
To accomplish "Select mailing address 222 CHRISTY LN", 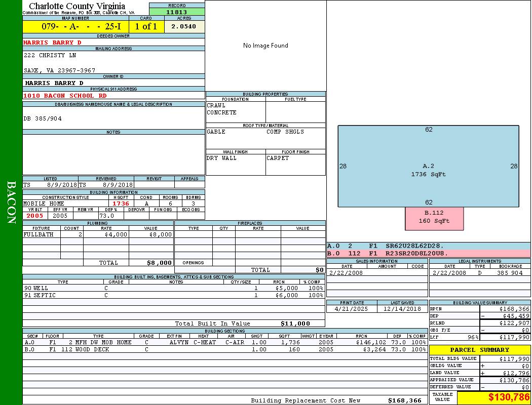I will point(50,55).
